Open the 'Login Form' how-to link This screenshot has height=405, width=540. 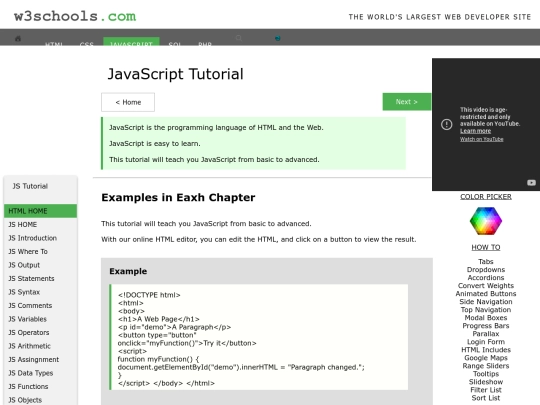point(486,342)
